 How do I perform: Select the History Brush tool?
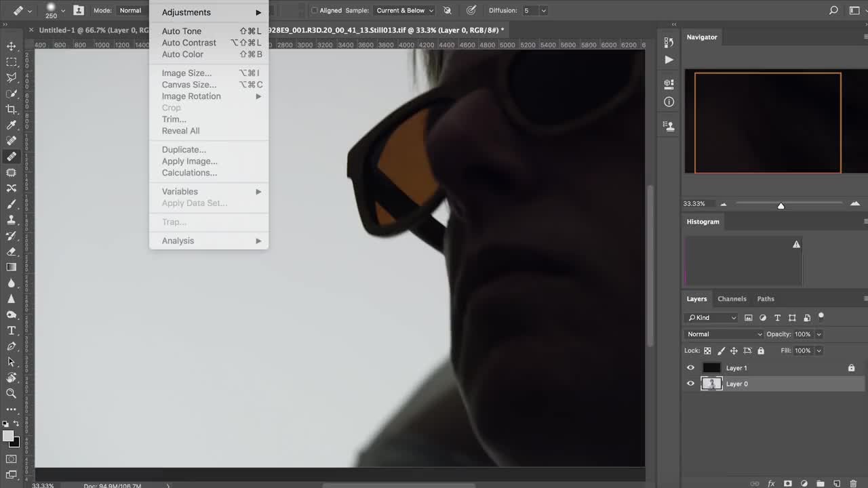pos(11,235)
